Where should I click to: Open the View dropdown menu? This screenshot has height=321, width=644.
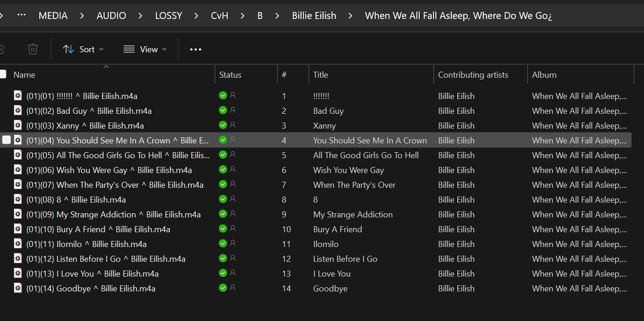click(x=145, y=49)
